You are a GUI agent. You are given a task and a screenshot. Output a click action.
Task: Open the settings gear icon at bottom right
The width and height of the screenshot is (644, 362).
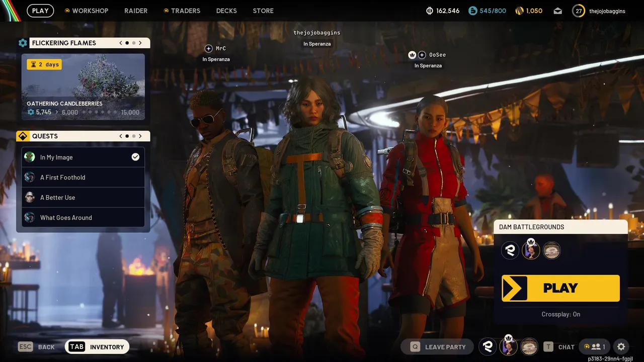click(621, 346)
